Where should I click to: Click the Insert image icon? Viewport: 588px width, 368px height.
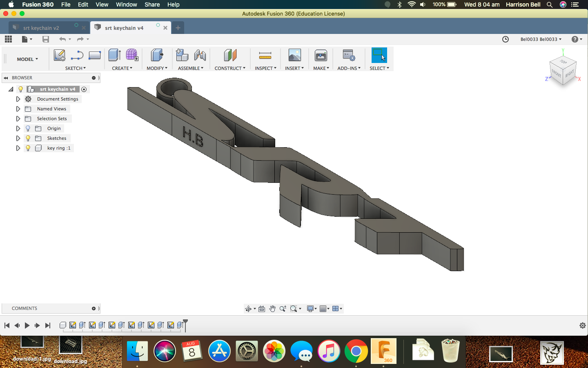pyautogui.click(x=295, y=55)
